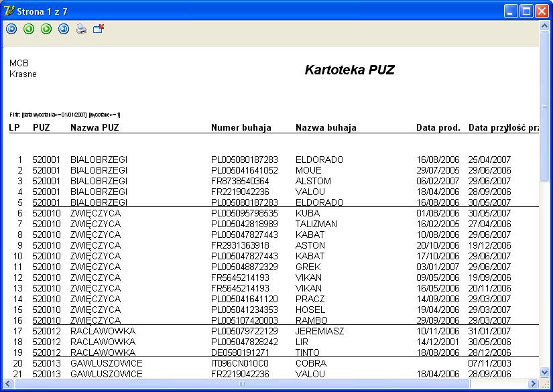Click BIALOBRZEGI in row 1

point(99,159)
